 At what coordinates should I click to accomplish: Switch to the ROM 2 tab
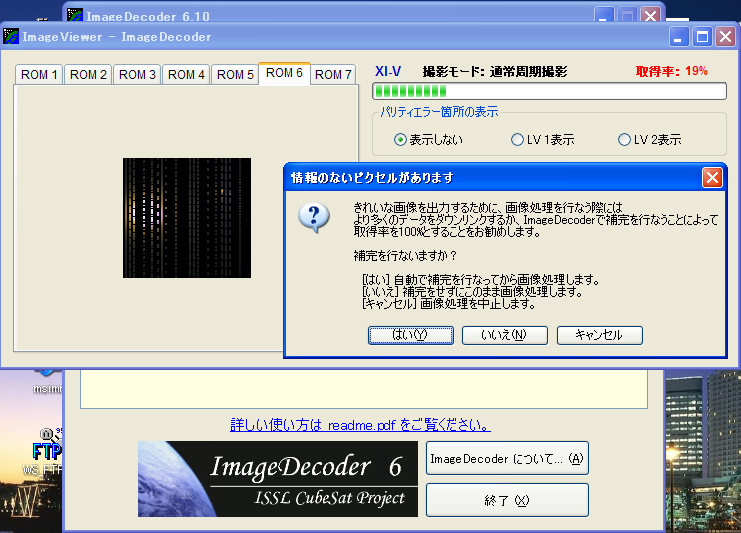click(88, 75)
